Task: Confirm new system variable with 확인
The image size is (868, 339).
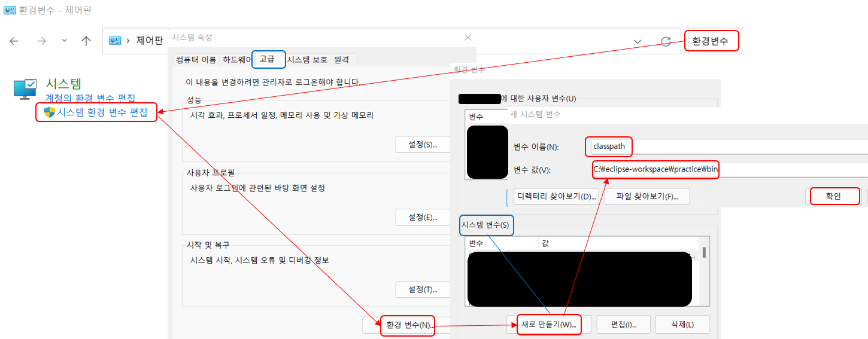Action: coord(834,196)
